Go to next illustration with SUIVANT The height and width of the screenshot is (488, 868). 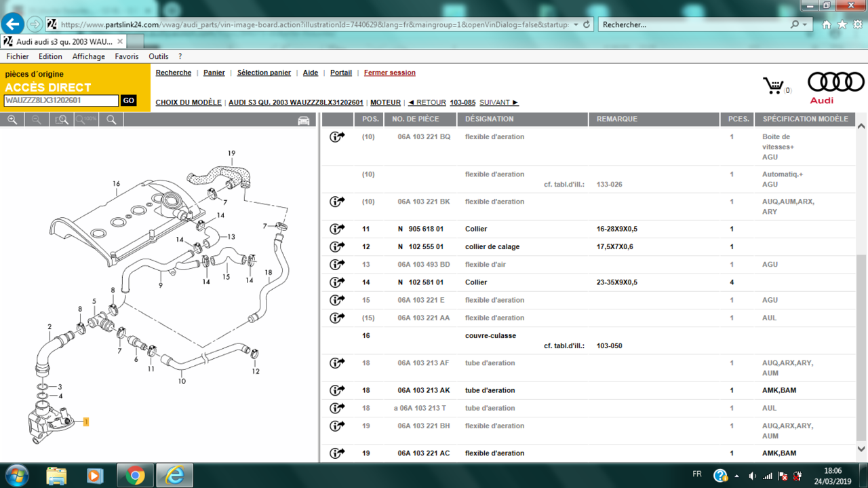click(x=498, y=102)
